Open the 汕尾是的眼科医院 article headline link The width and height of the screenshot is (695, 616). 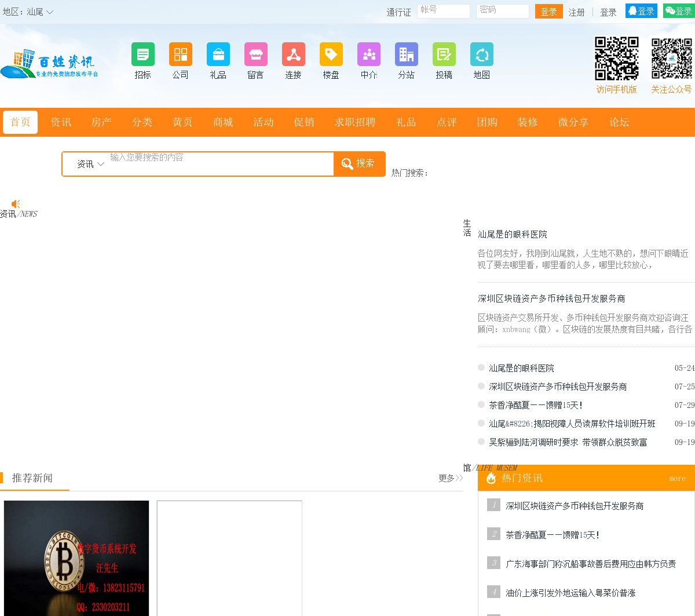click(x=512, y=234)
